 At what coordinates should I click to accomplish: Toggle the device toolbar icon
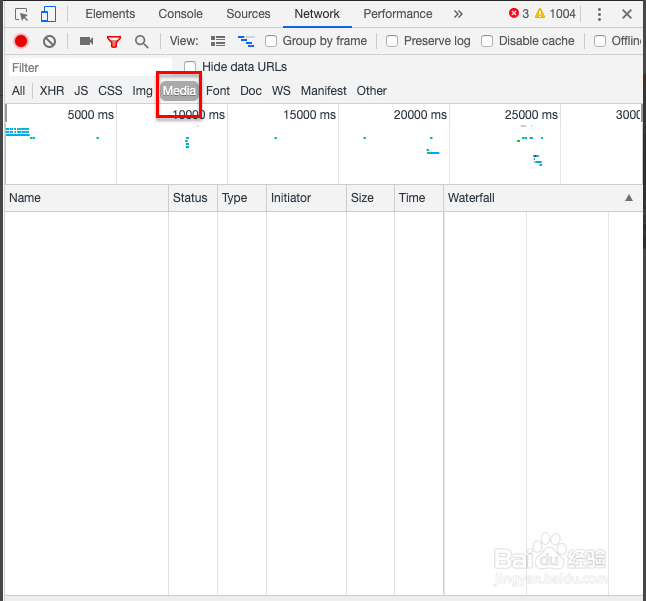[48, 14]
